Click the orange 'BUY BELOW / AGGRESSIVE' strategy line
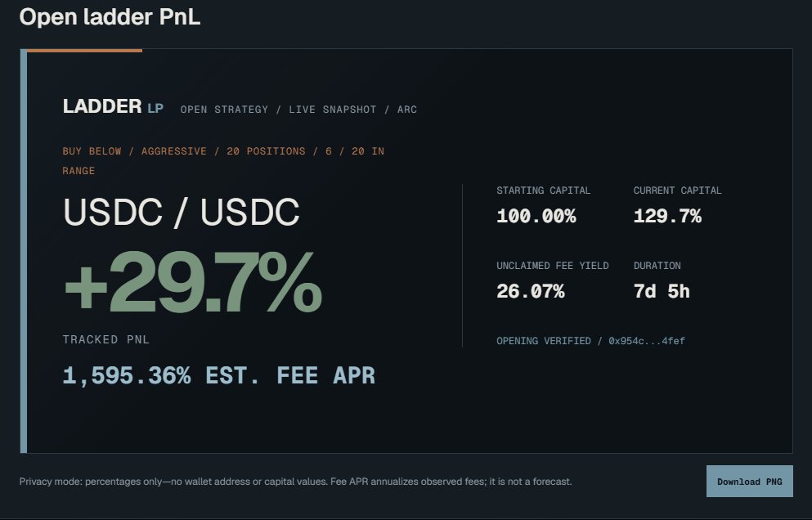Viewport: 812px width, 520px height. tap(223, 160)
